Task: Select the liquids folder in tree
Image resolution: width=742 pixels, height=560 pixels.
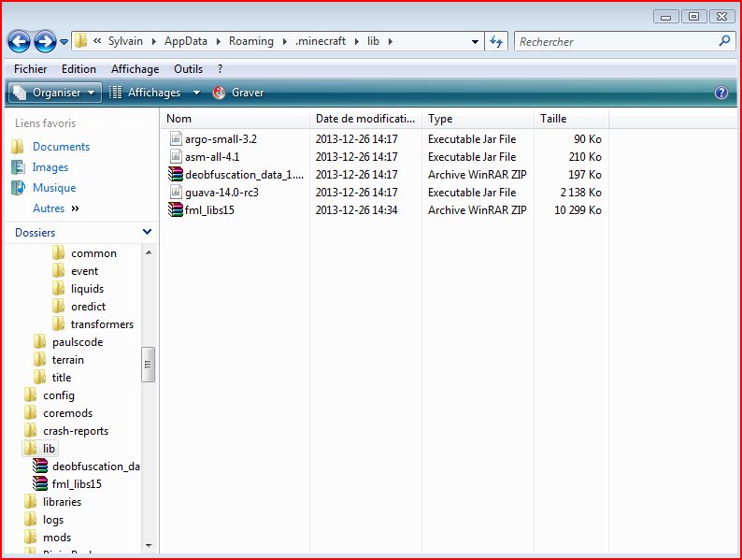Action: (87, 289)
